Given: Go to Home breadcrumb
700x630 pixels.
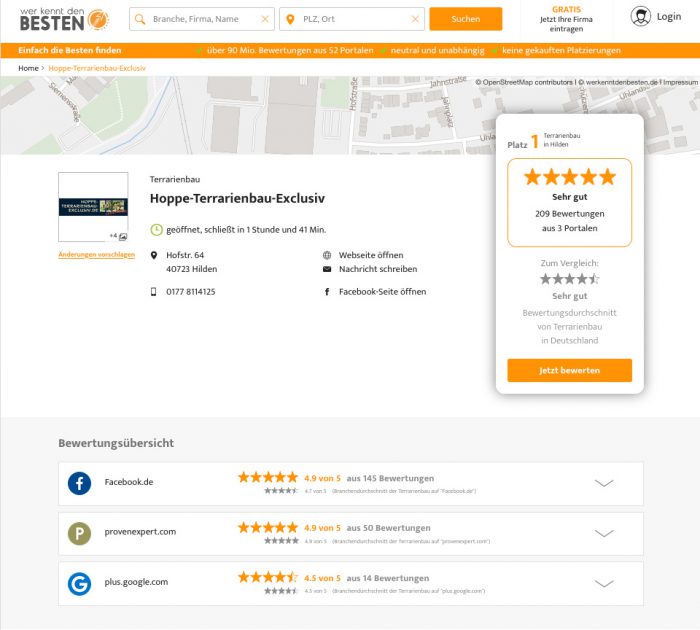Looking at the screenshot, I should [28, 68].
